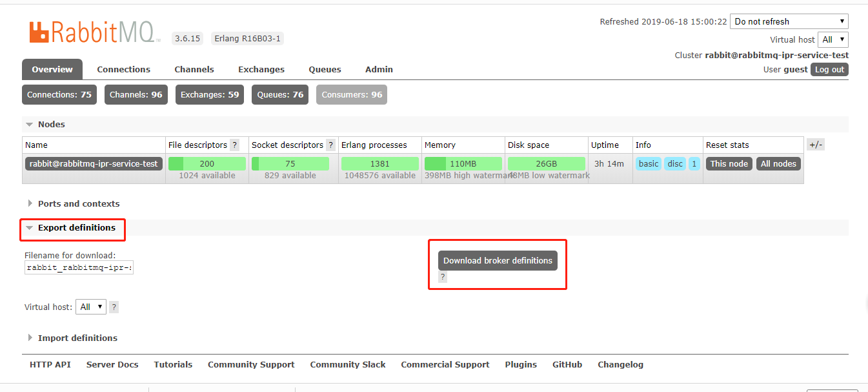
Task: Open the Queues: 76 summary
Action: tap(280, 94)
